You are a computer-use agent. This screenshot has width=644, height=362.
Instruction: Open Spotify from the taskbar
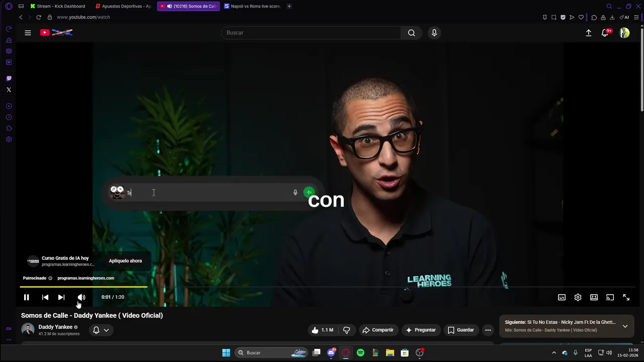tap(360, 352)
